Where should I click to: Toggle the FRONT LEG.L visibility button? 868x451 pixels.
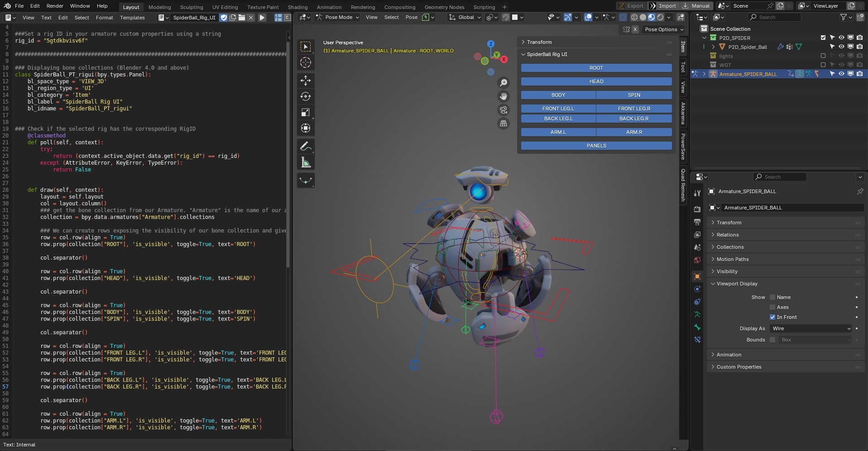click(x=558, y=109)
